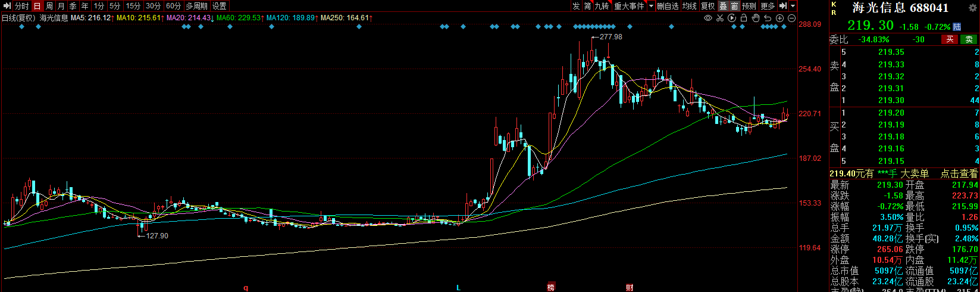Click the play replay icon
This screenshot has height=292, width=980.
tap(732, 18)
